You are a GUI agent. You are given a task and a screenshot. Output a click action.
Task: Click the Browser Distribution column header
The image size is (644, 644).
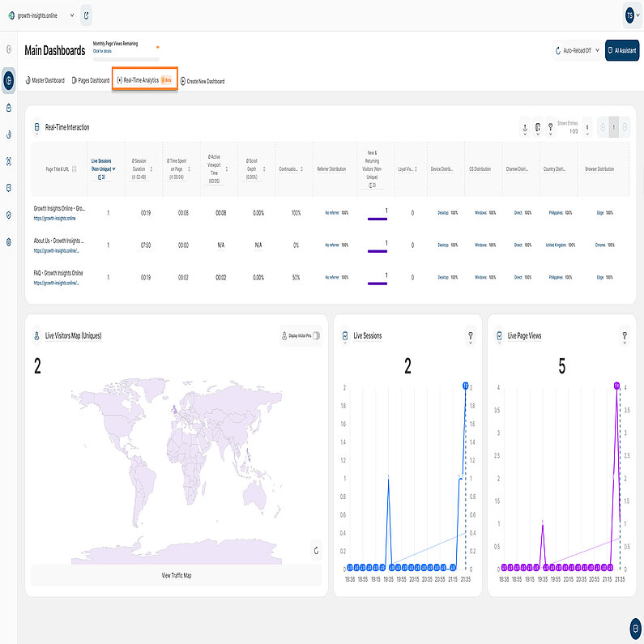pos(599,169)
